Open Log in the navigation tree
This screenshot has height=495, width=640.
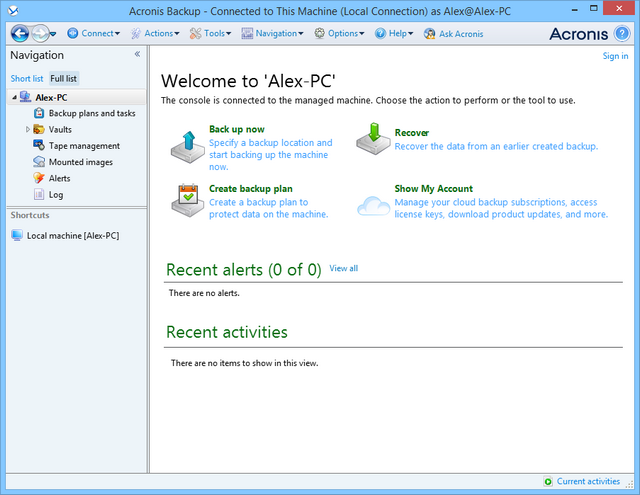coord(55,194)
